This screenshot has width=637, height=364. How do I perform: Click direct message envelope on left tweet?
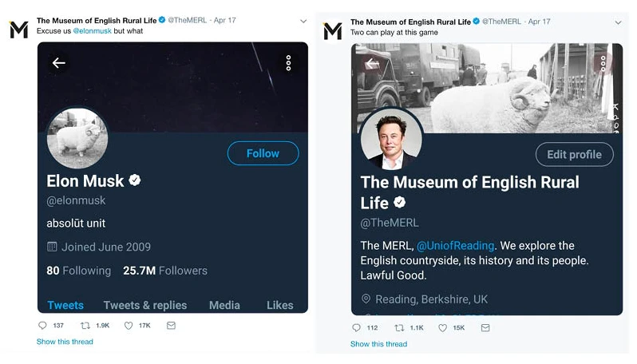point(171,326)
